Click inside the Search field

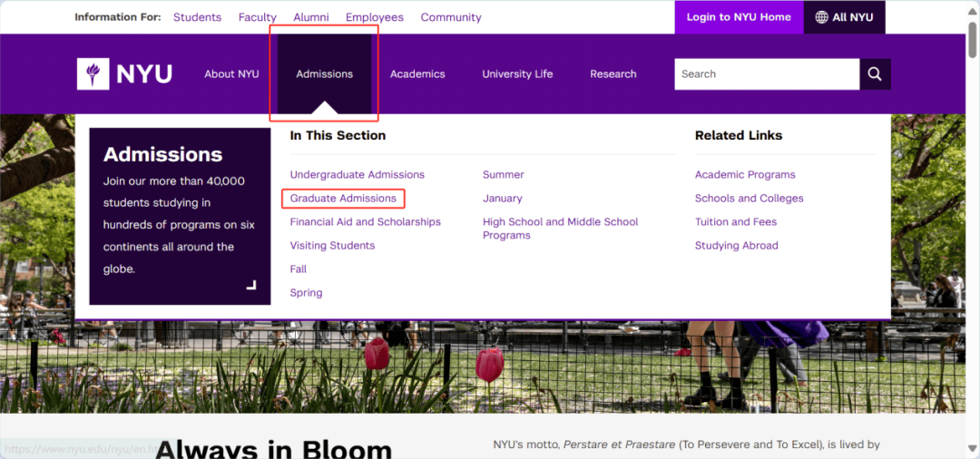pyautogui.click(x=767, y=74)
